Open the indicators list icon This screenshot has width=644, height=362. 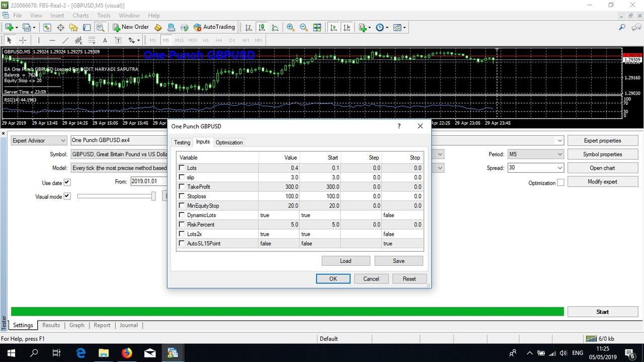pos(362,27)
